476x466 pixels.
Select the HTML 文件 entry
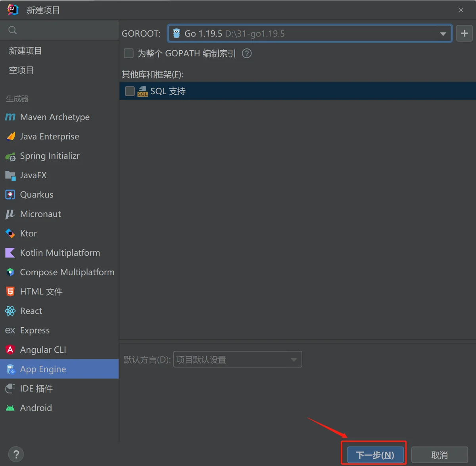click(59, 292)
